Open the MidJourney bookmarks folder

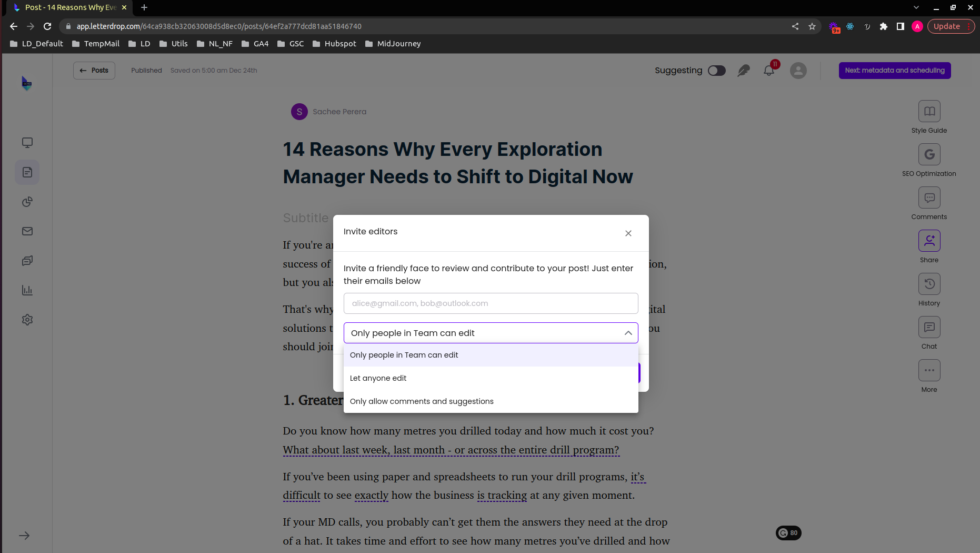pos(393,44)
